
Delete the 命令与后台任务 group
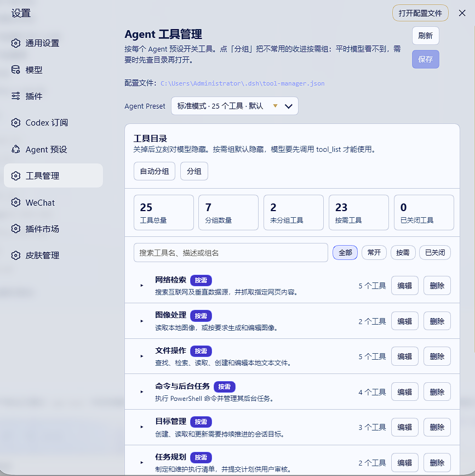437,392
